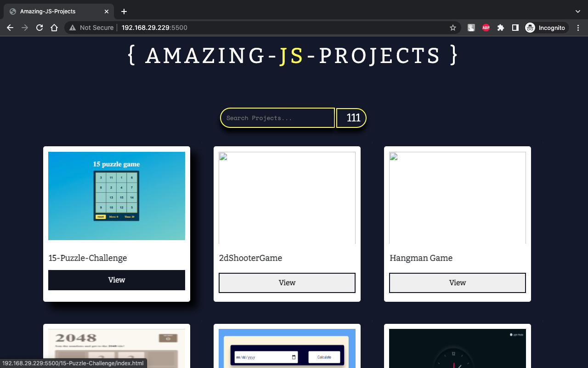
Task: Click the Search Projects input field
Action: pyautogui.click(x=277, y=118)
